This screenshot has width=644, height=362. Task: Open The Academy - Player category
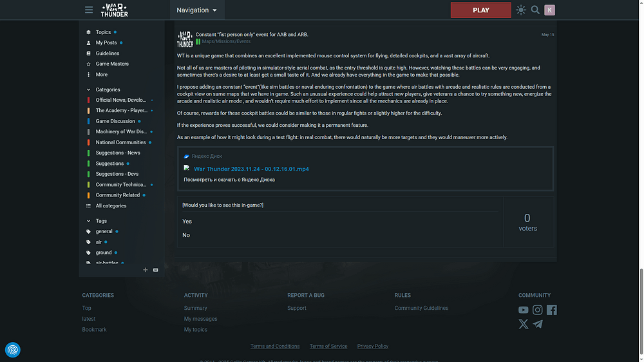[x=121, y=111]
